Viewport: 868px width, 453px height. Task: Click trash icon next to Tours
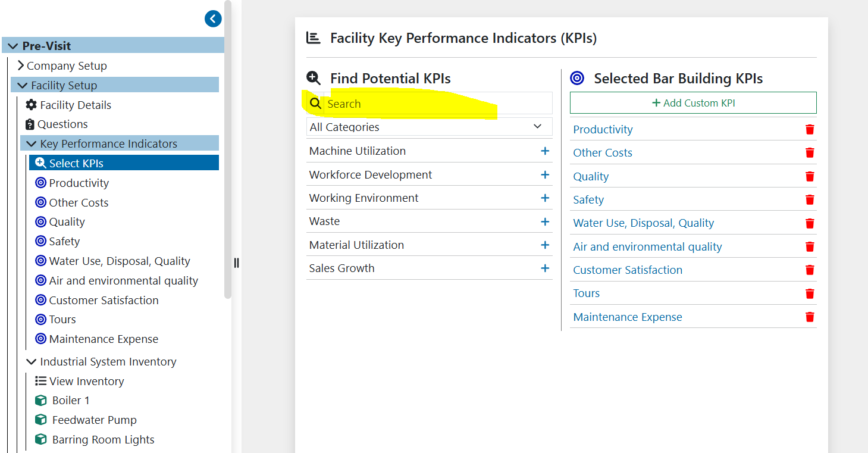tap(809, 293)
